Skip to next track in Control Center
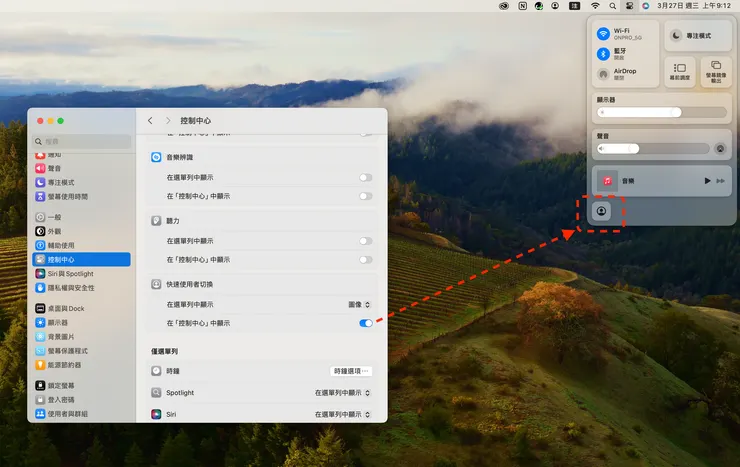 (721, 181)
